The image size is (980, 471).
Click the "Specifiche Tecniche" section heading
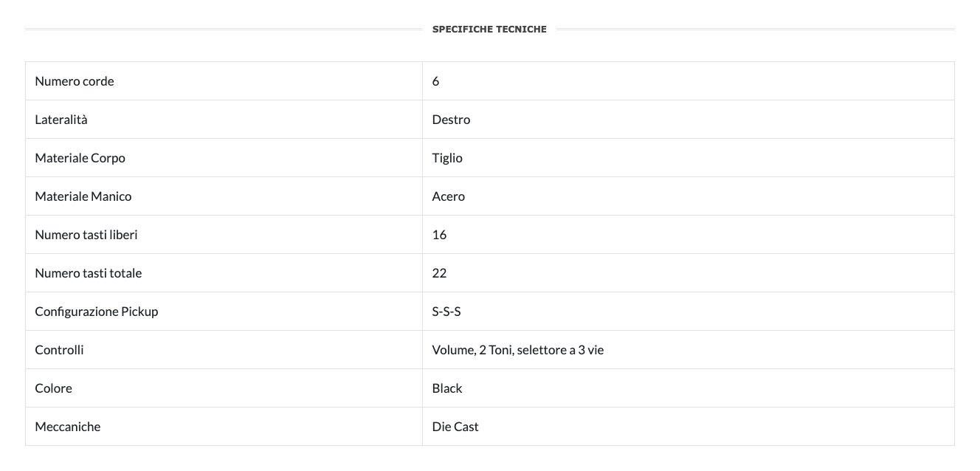489,30
